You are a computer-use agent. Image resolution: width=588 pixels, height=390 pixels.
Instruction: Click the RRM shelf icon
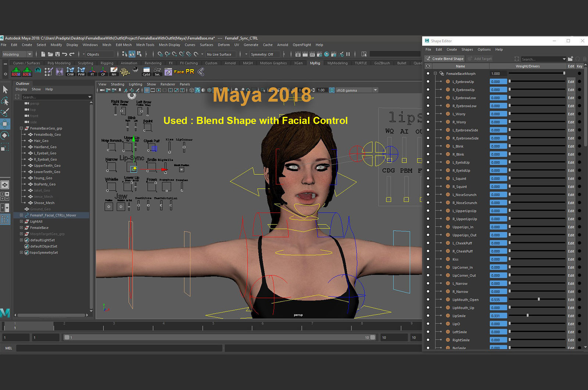point(16,71)
